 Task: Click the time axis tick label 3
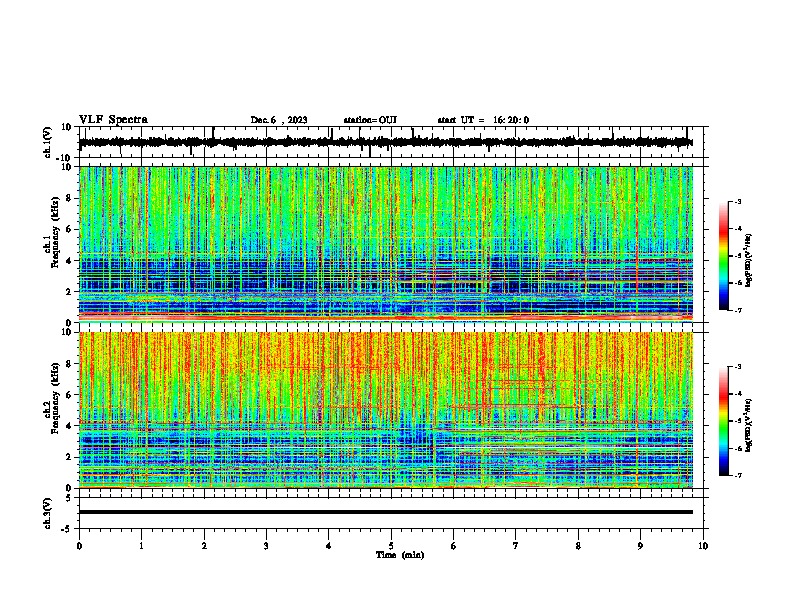(266, 546)
